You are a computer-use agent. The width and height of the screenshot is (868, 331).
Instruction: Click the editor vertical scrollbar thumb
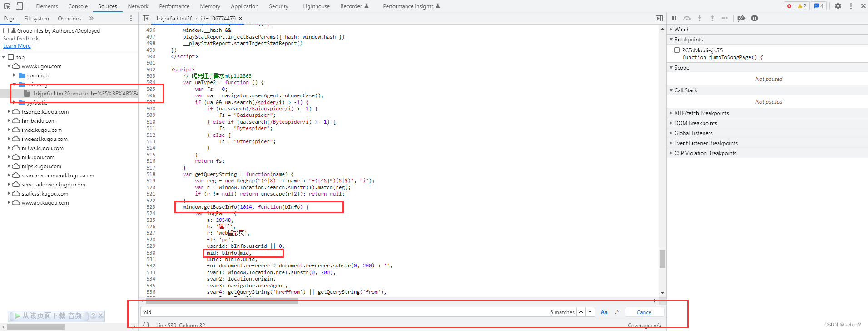(662, 259)
